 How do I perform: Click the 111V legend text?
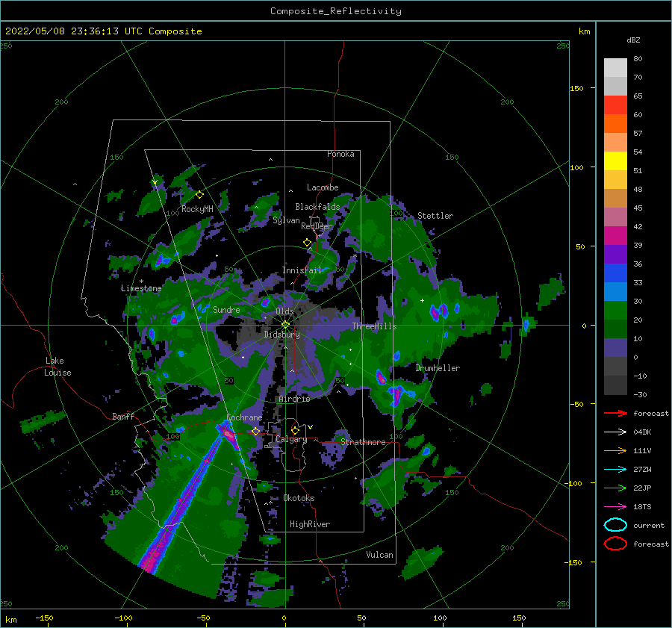[x=642, y=450]
